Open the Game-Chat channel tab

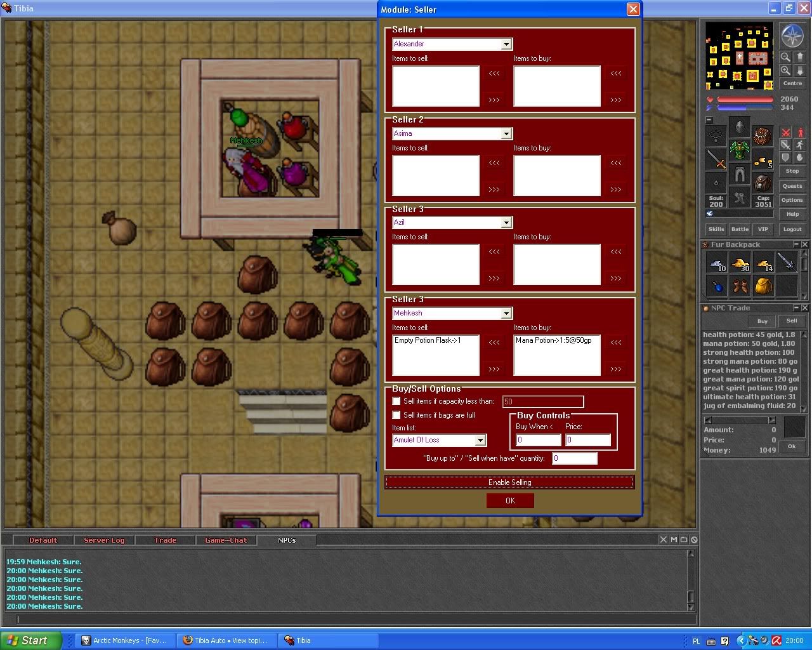tap(226, 540)
